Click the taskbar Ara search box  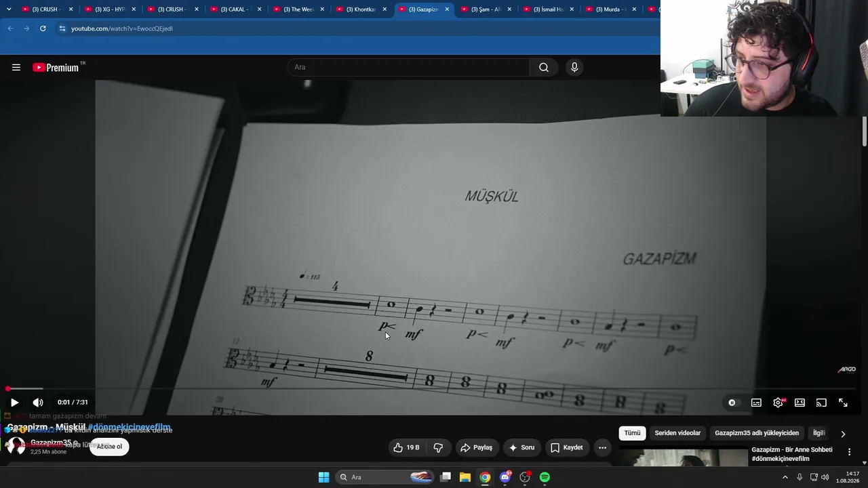click(x=384, y=477)
